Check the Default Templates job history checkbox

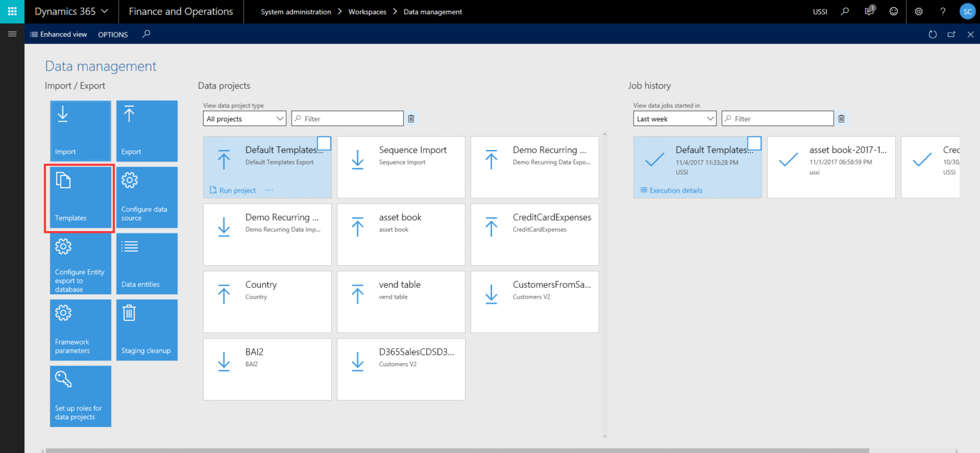pyautogui.click(x=755, y=143)
